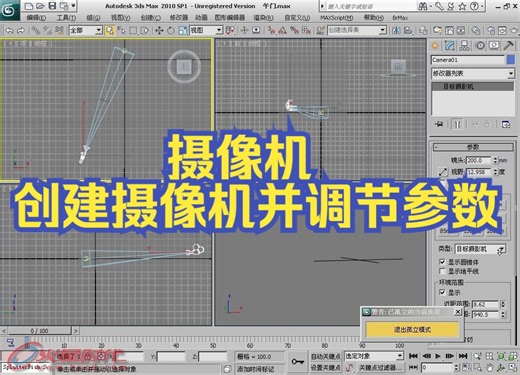Click the star favorites icon in title bar
This screenshot has width=520, height=375.
[462, 6]
